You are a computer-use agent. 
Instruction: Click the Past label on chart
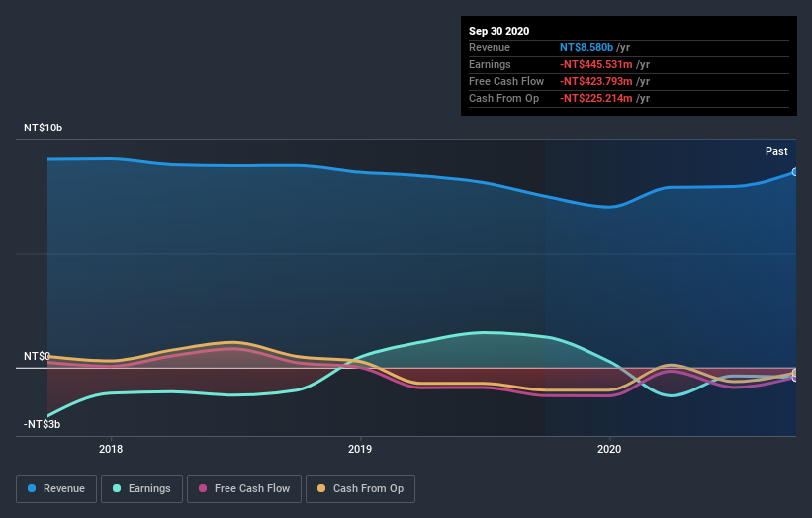point(776,151)
